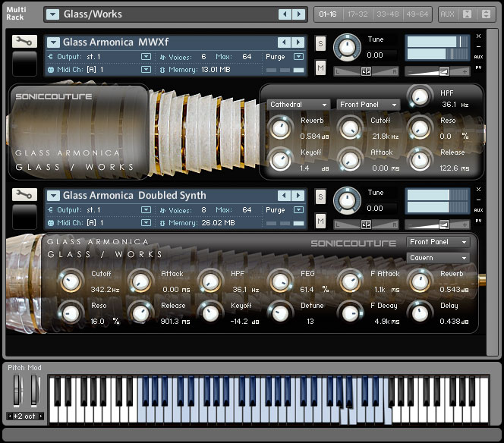Open the Front Panel dropdown in Doubled Synth panel
The width and height of the screenshot is (504, 443).
tap(438, 242)
